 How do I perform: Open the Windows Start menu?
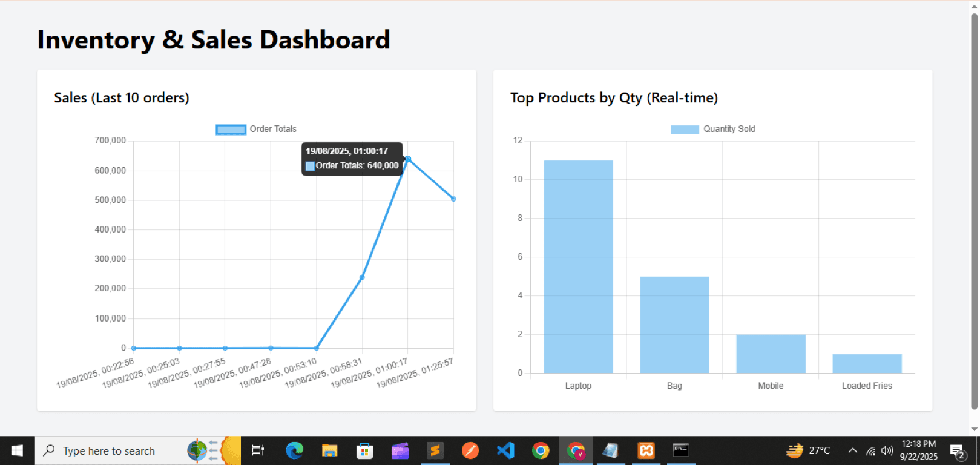tap(17, 450)
